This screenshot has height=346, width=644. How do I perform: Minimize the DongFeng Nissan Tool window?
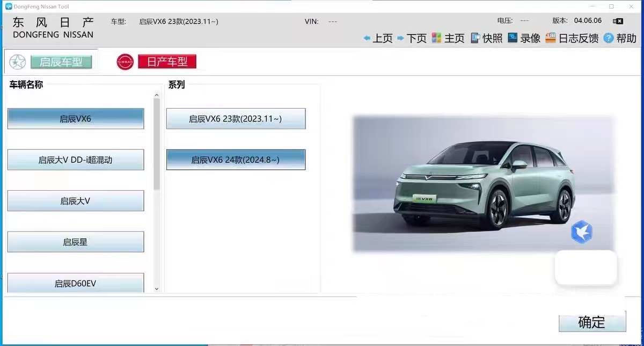(591, 6)
